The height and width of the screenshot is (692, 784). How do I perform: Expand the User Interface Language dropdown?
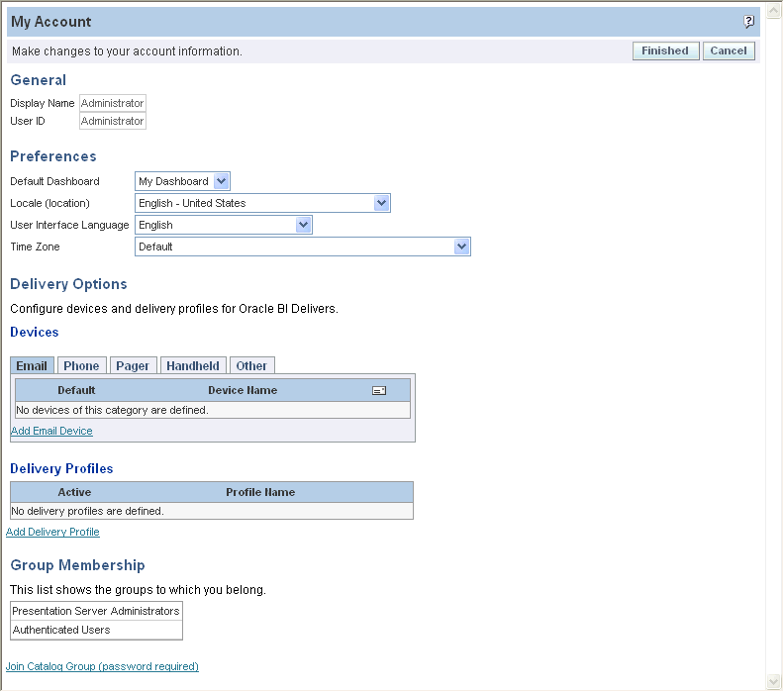click(x=224, y=225)
